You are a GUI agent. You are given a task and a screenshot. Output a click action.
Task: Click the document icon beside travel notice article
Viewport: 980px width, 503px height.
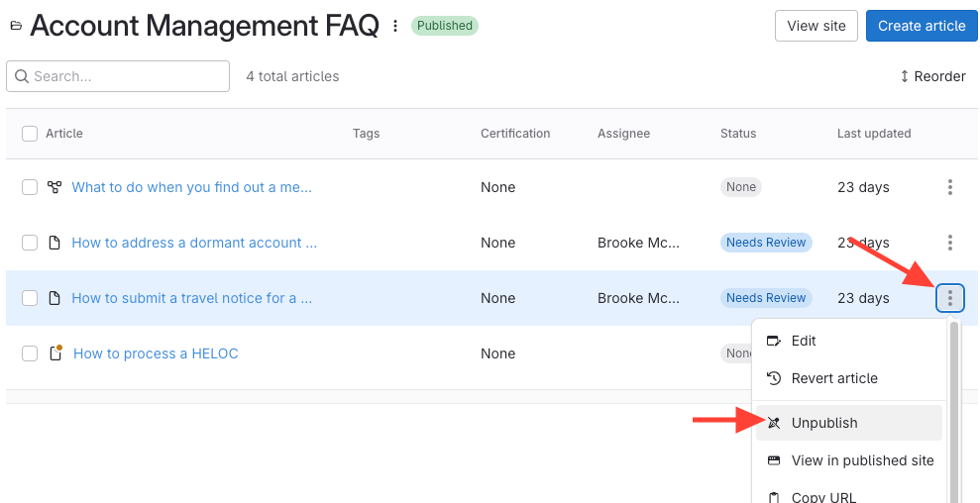click(x=54, y=298)
